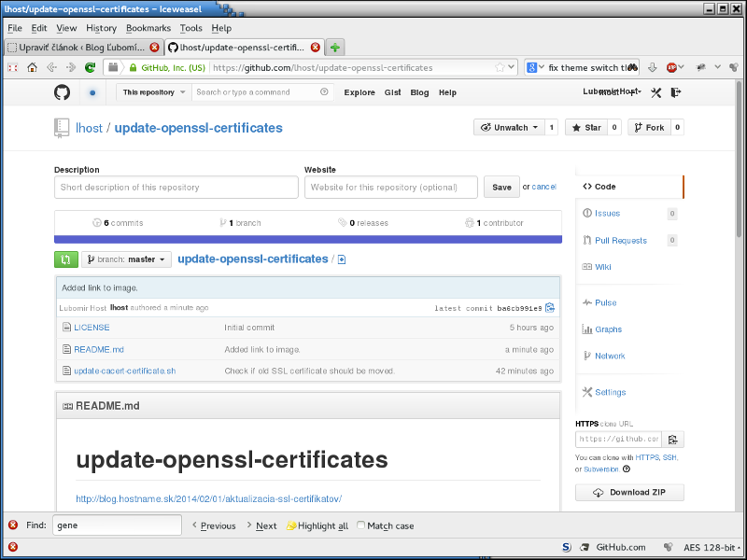Open the Unwatch dropdown
The width and height of the screenshot is (747, 560).
click(509, 127)
